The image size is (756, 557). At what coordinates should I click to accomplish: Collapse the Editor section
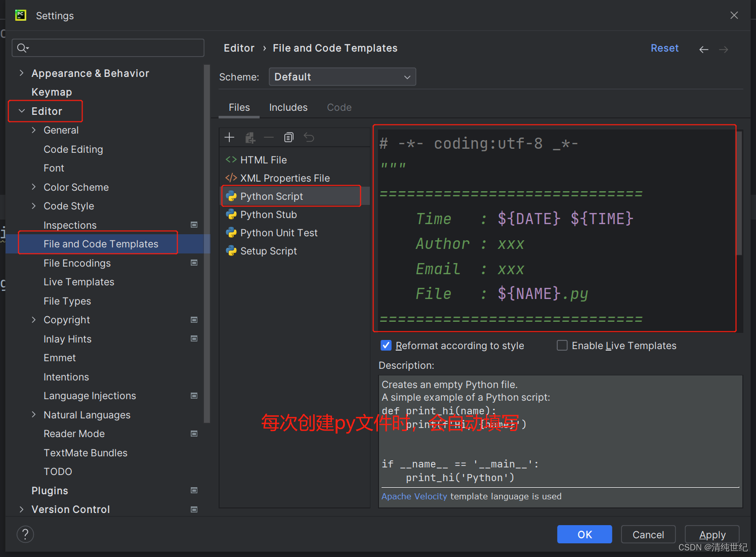point(21,111)
